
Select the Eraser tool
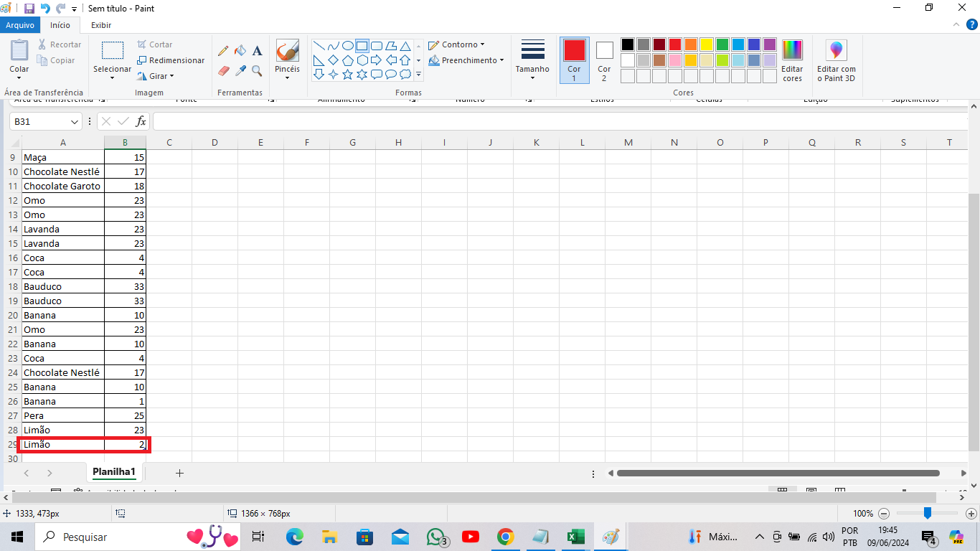[223, 71]
